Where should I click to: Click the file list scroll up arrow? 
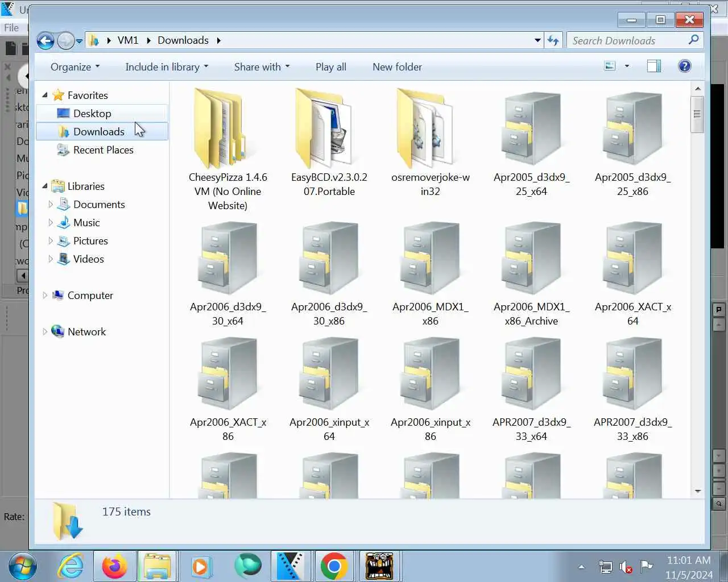(698, 89)
